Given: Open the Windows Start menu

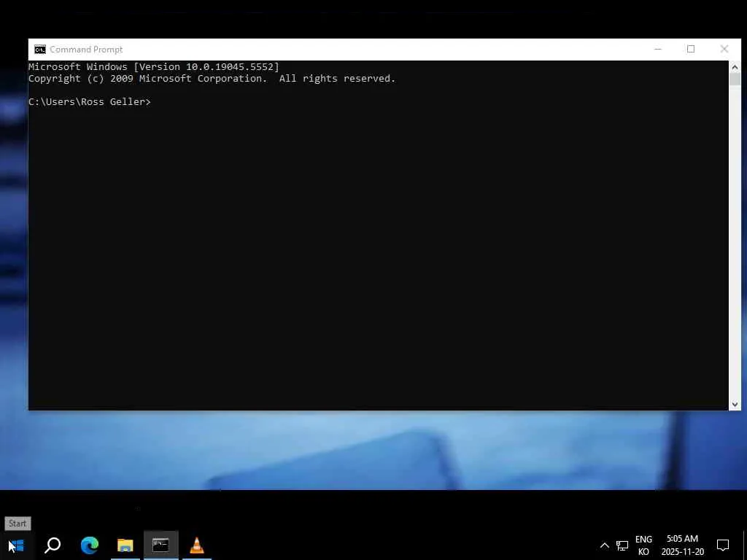Looking at the screenshot, I should tap(17, 545).
